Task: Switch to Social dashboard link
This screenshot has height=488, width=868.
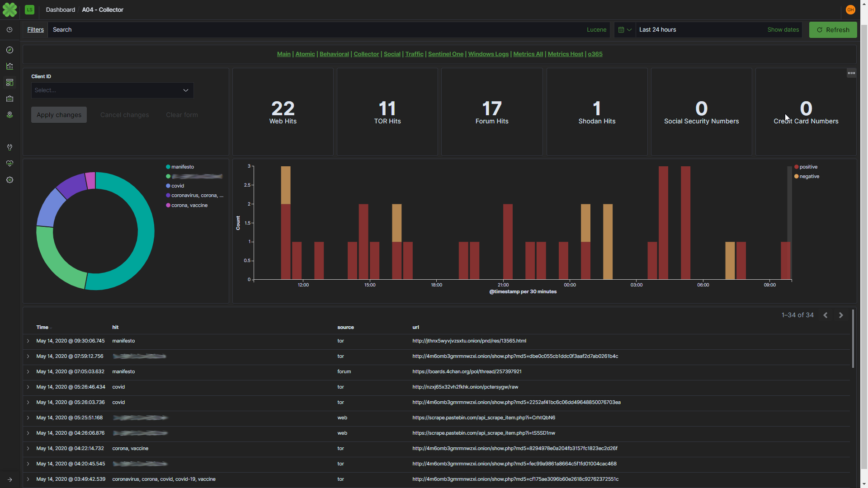Action: click(392, 54)
